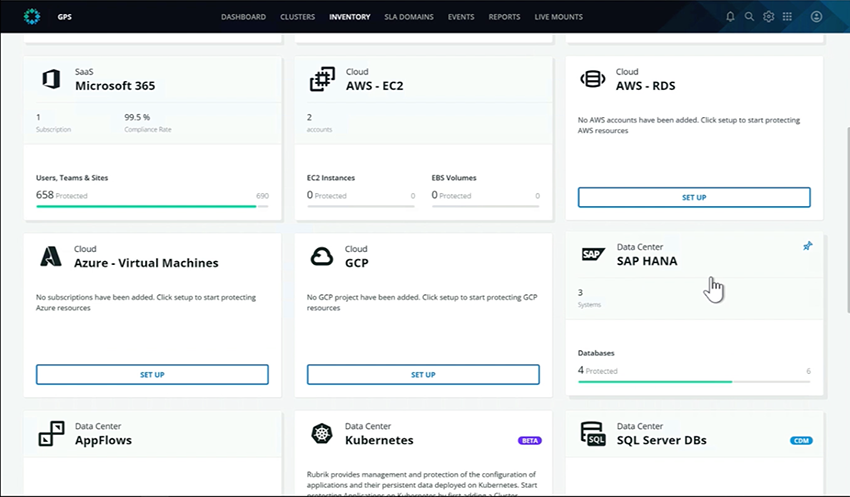The height and width of the screenshot is (497, 850).
Task: Click the GPS account label
Action: pos(65,17)
